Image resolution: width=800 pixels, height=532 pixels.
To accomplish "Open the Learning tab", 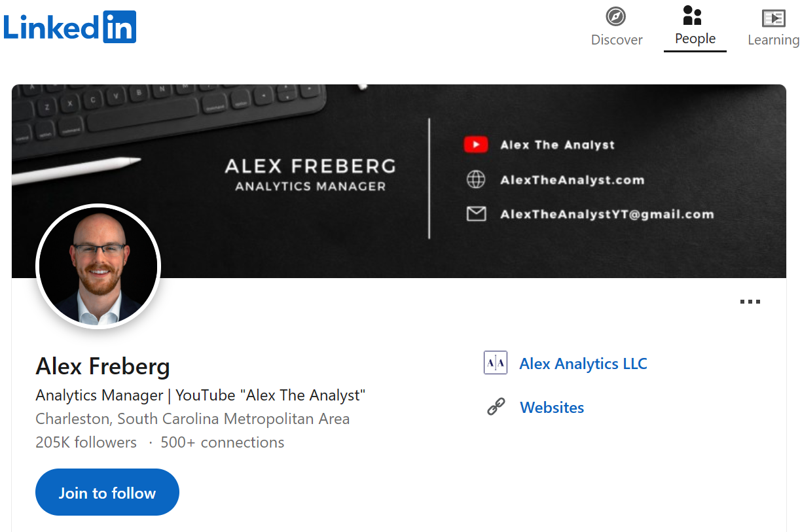I will [x=773, y=40].
